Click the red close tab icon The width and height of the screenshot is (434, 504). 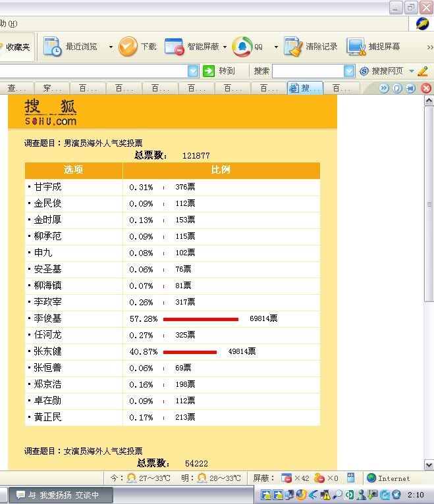[x=426, y=88]
